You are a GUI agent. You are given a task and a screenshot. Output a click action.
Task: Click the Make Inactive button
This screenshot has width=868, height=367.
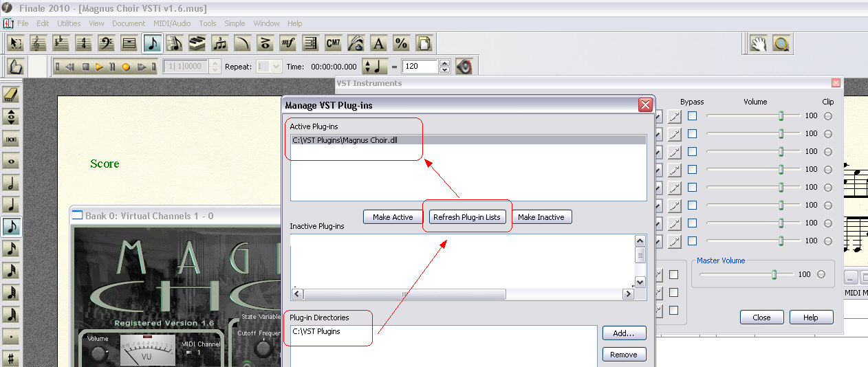pyautogui.click(x=541, y=217)
